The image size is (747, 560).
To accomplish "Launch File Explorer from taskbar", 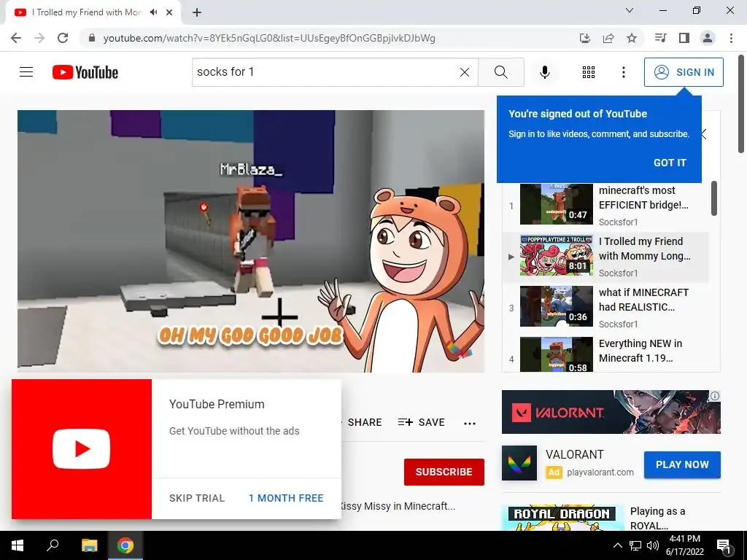I will click(89, 545).
